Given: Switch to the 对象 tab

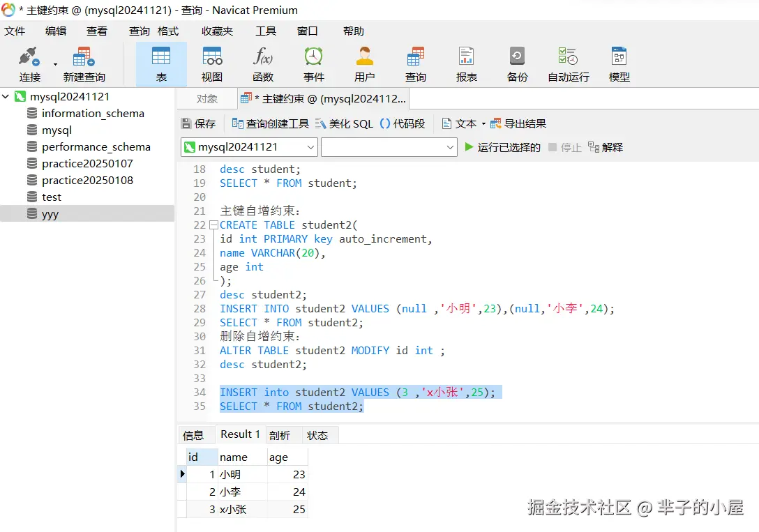Looking at the screenshot, I should click(x=207, y=99).
